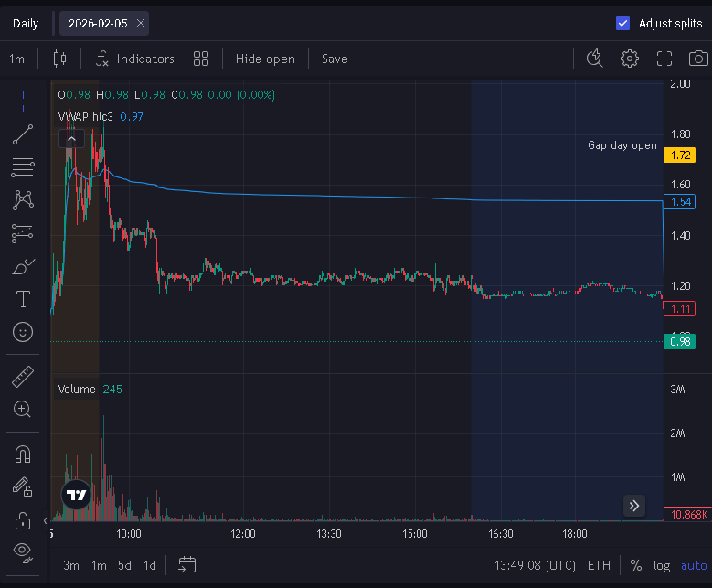The image size is (712, 588).
Task: Set range to 1m at bottom
Action: tap(99, 565)
